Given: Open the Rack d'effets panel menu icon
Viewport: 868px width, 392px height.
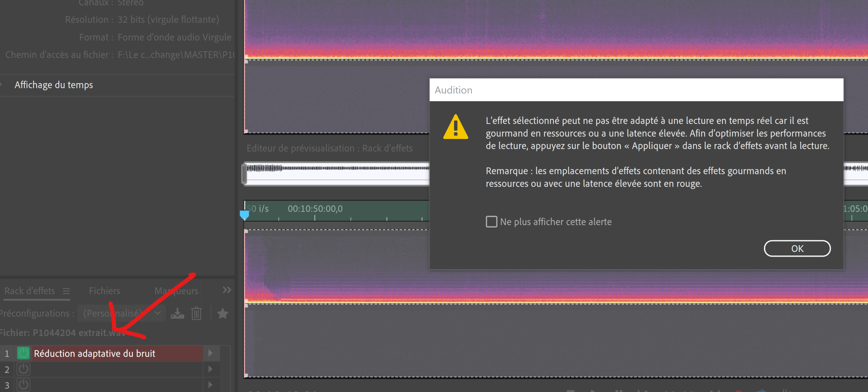Looking at the screenshot, I should click(66, 291).
